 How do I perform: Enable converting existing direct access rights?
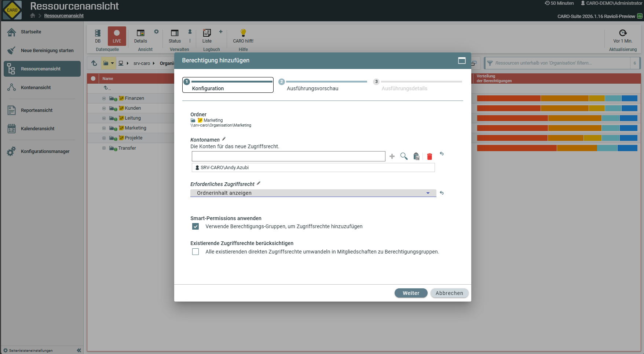(x=195, y=252)
